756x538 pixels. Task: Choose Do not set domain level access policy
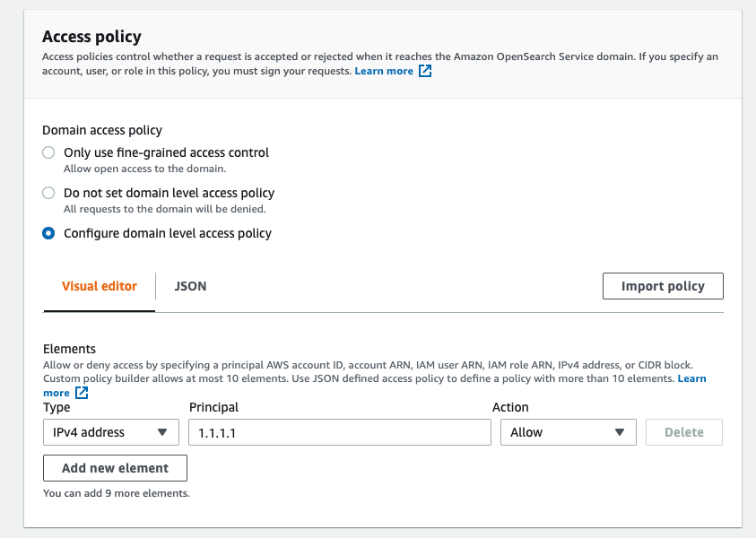[x=48, y=194]
